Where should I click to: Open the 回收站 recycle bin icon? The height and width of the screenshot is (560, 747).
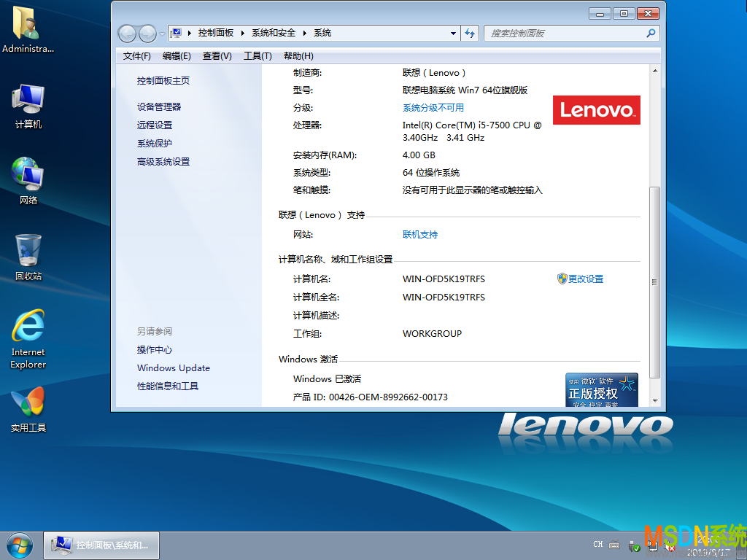coord(28,257)
